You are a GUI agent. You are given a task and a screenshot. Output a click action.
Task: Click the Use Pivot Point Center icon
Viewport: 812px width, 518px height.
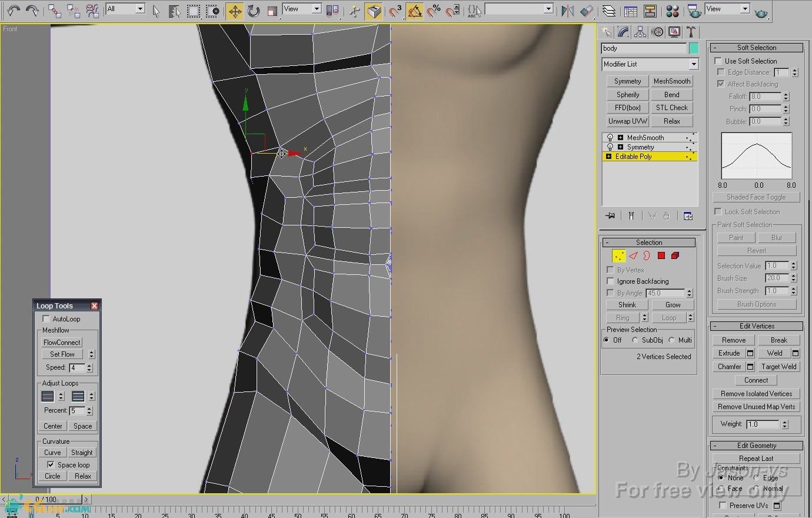point(333,11)
